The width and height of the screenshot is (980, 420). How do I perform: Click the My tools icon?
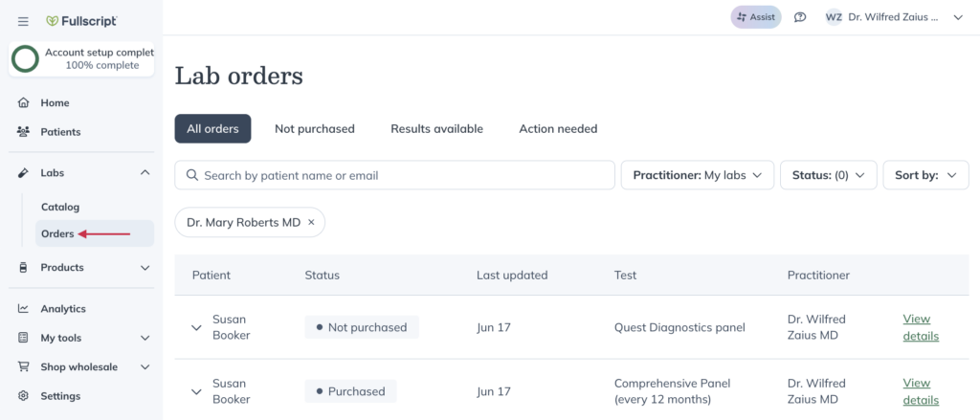(x=24, y=338)
